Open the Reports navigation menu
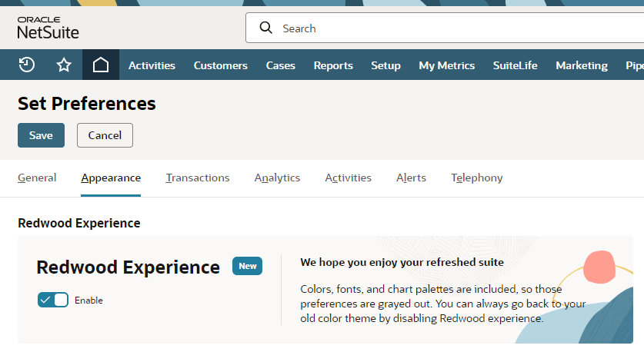 click(333, 65)
